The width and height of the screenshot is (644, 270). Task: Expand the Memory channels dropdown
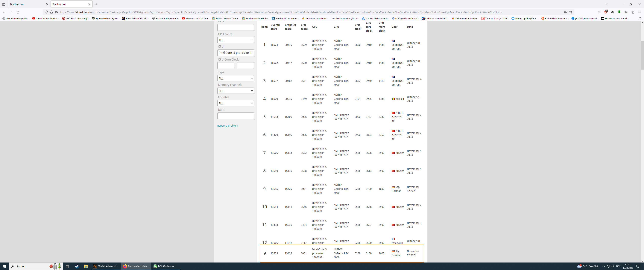235,91
